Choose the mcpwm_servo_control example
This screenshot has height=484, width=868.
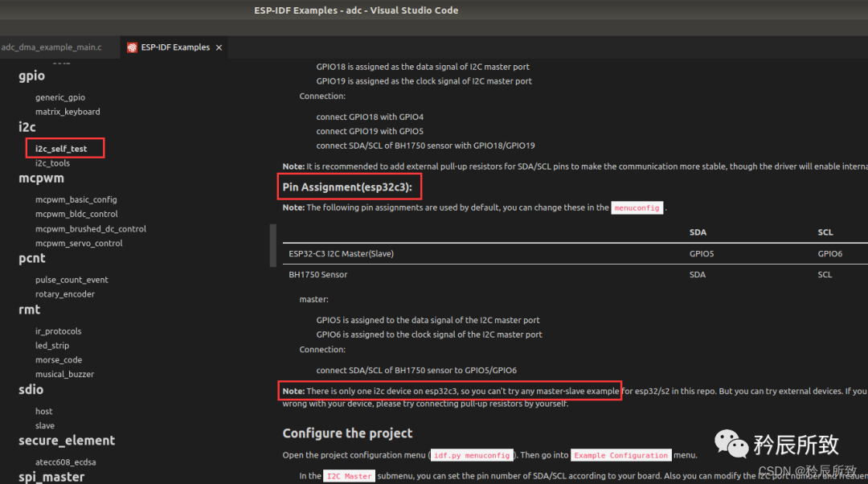(x=79, y=243)
